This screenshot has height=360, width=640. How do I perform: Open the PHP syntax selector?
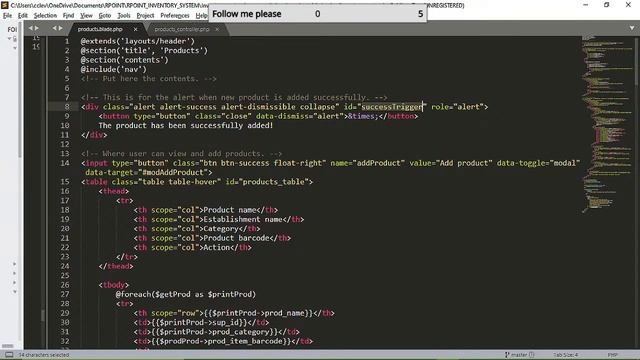pyautogui.click(x=612, y=355)
